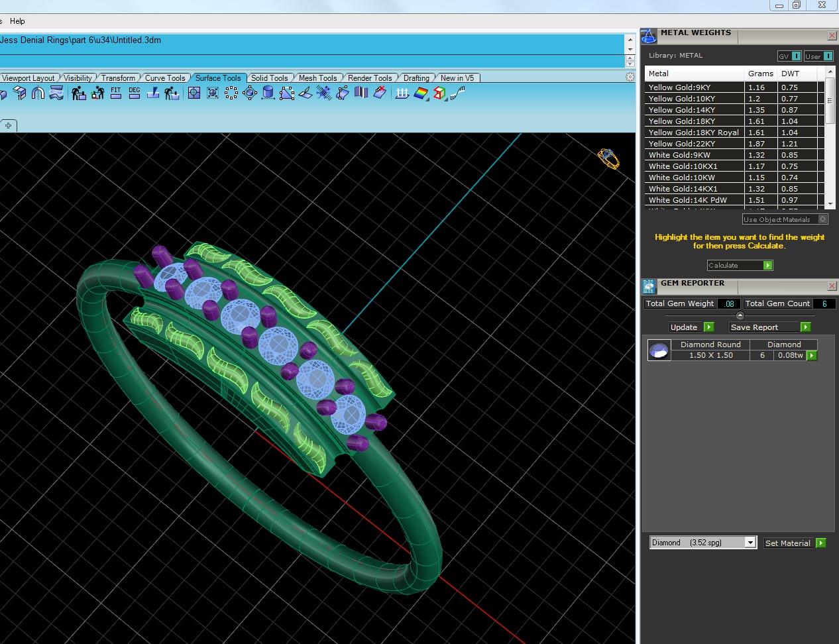839x644 pixels.
Task: Toggle Use Object Materials option
Action: [x=785, y=219]
